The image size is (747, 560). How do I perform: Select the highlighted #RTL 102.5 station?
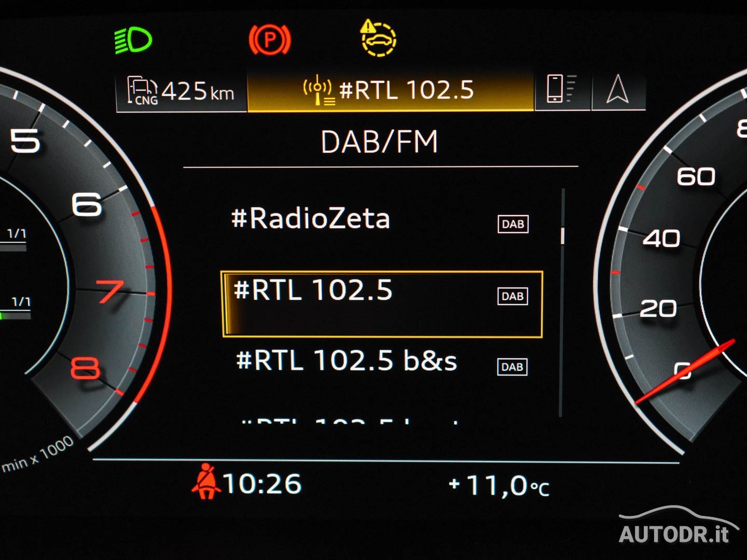(x=382, y=304)
